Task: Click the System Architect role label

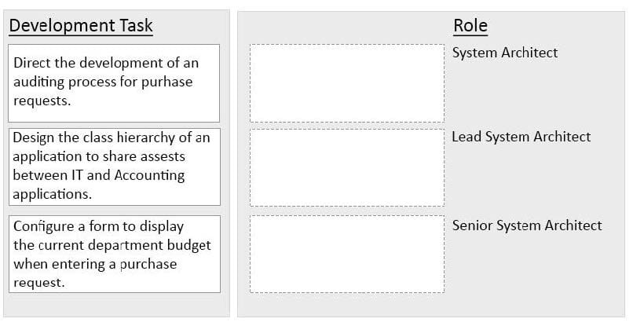Action: 505,53
